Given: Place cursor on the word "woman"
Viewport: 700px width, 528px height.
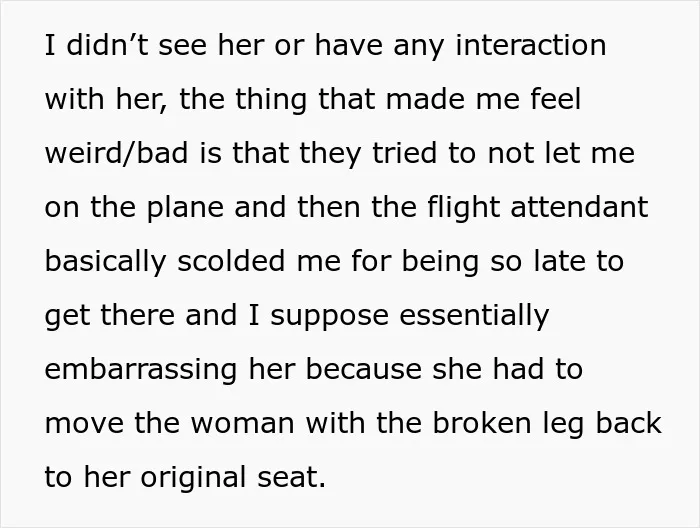Looking at the screenshot, I should pos(243,424).
